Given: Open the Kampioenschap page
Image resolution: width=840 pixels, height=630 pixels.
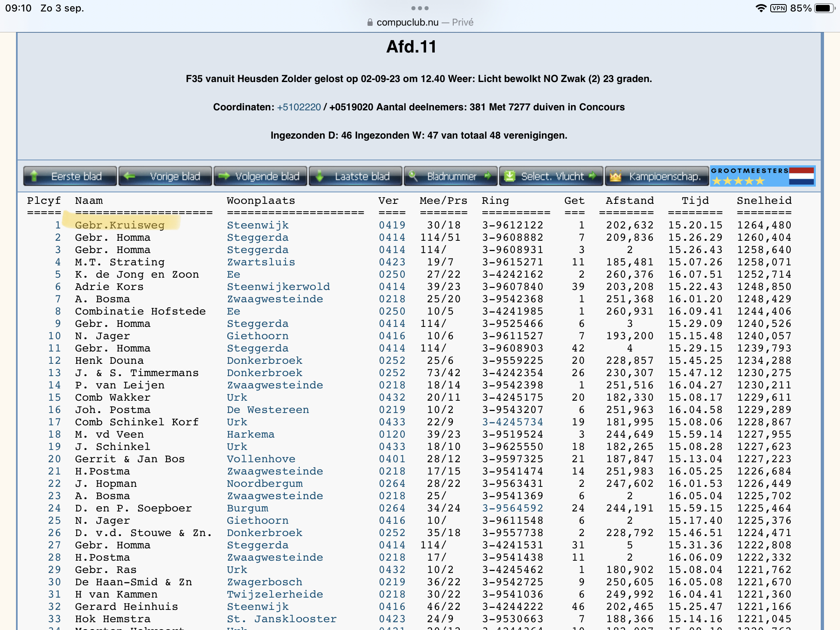Looking at the screenshot, I should [x=657, y=176].
